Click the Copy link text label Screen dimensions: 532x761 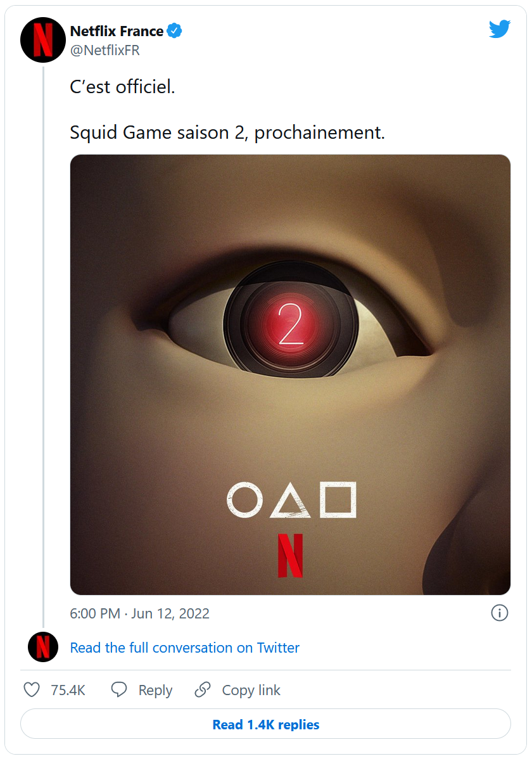251,690
